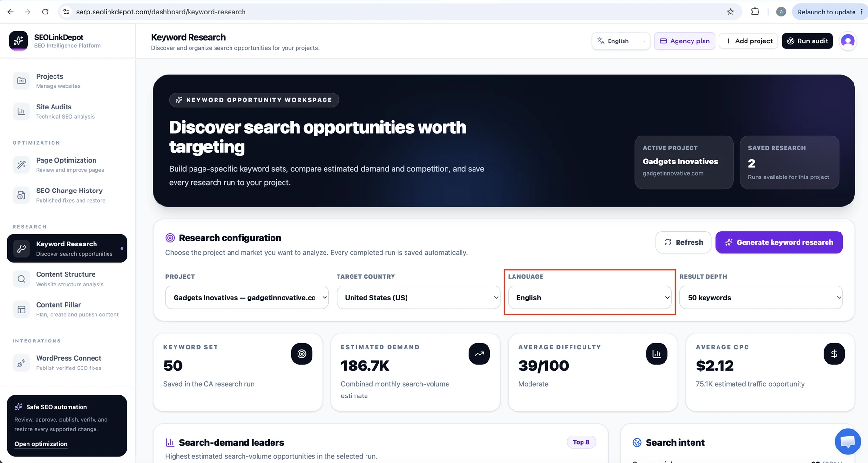Open the user profile avatar

848,41
